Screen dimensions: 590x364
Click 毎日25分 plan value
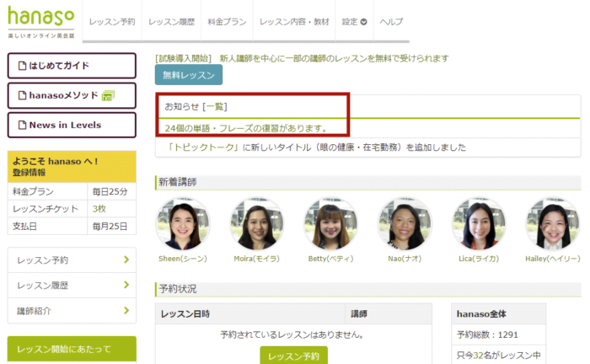[110, 192]
